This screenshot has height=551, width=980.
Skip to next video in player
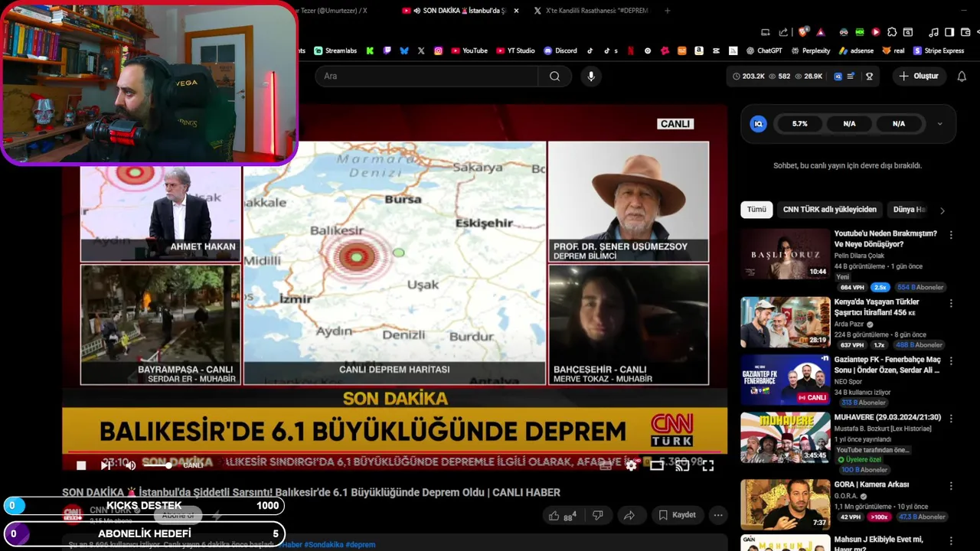[106, 465]
